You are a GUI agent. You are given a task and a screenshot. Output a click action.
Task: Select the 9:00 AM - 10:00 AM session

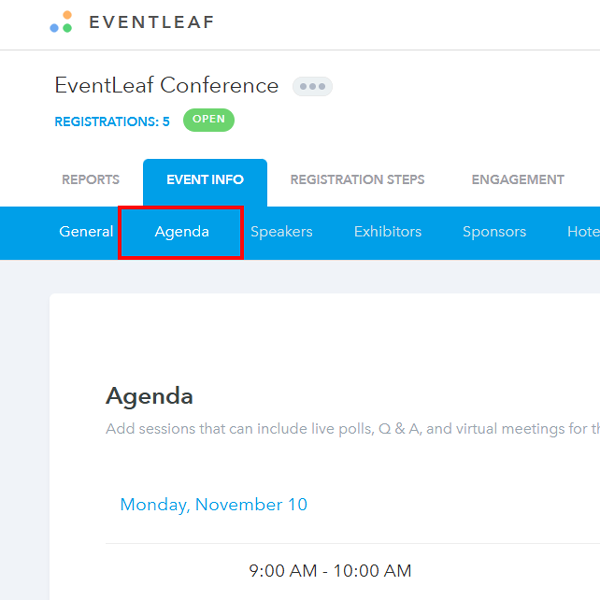tap(330, 571)
